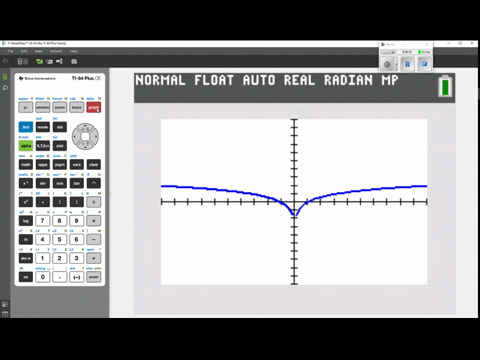Image resolution: width=480 pixels, height=360 pixels.
Task: Click the left parenthesis key
Action: point(60,202)
